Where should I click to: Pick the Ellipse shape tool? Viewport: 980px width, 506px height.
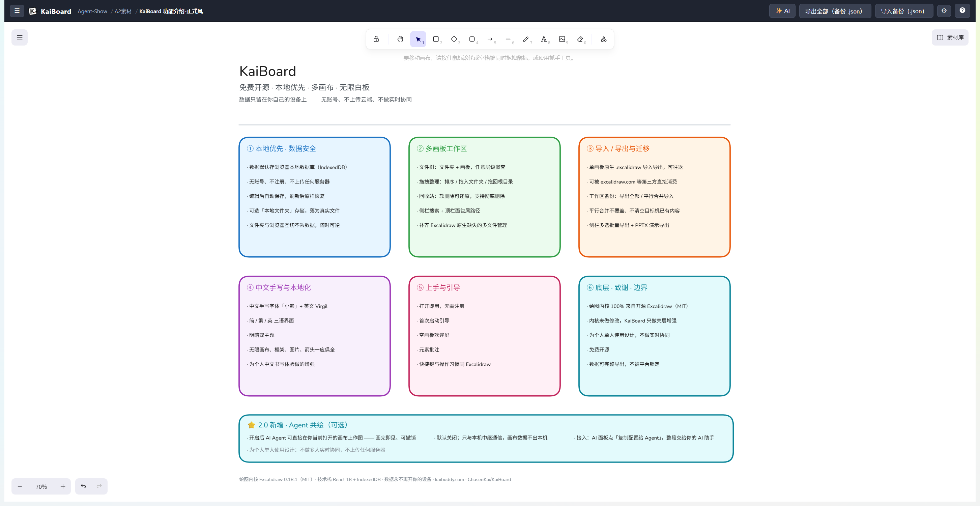[472, 39]
